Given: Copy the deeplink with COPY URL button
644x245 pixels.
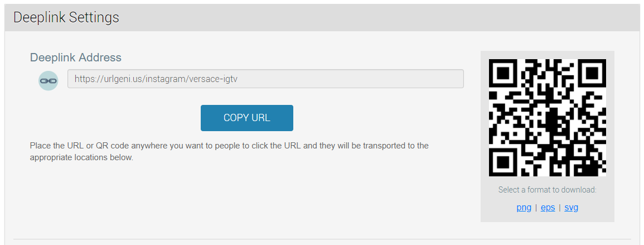Looking at the screenshot, I should coord(247,118).
